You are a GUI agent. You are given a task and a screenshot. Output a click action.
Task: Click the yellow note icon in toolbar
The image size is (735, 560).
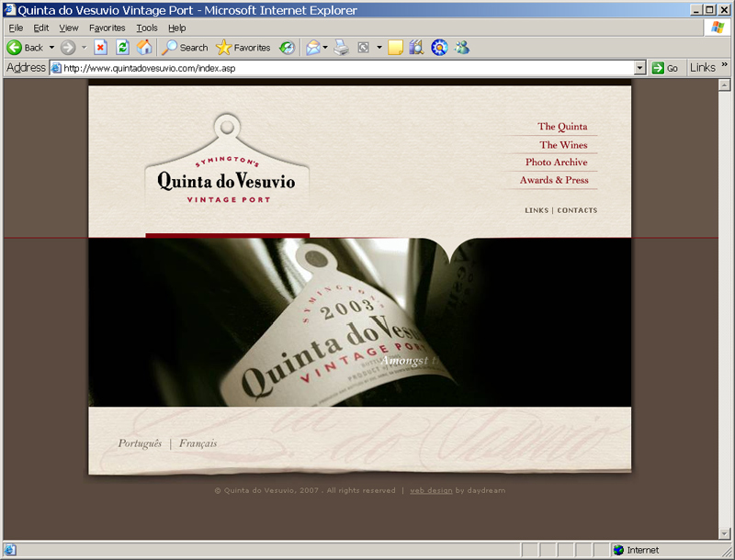(395, 48)
